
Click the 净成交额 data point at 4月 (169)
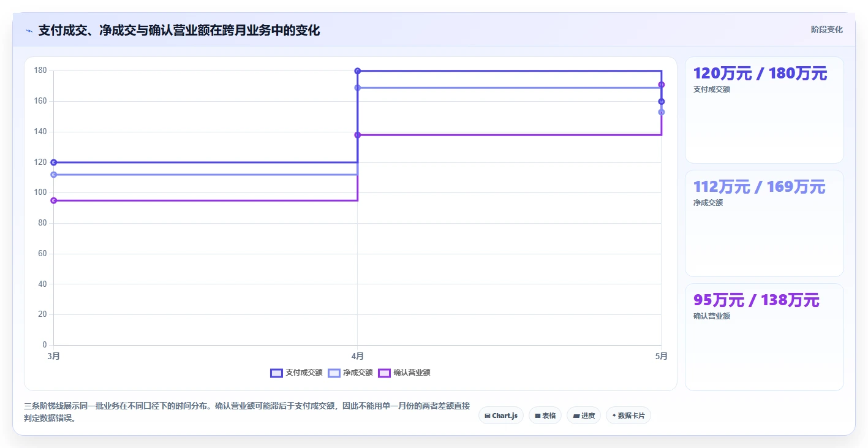(x=358, y=88)
